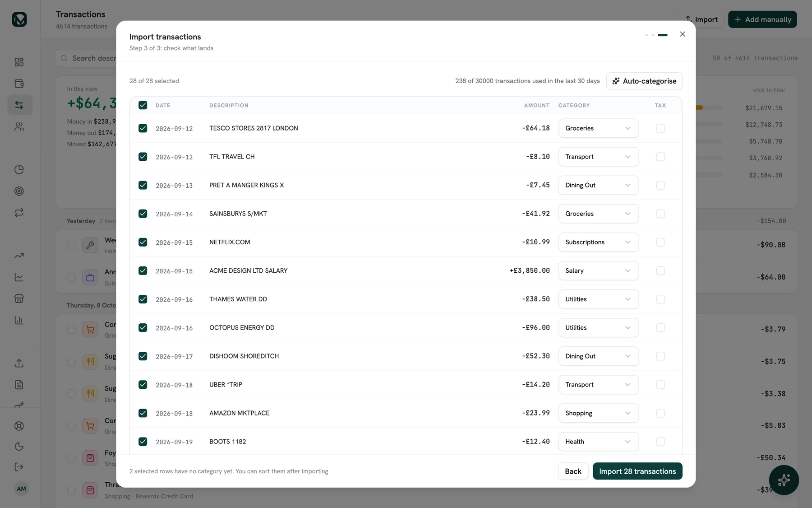Open the people icon in sidebar
This screenshot has width=812, height=508.
(19, 127)
